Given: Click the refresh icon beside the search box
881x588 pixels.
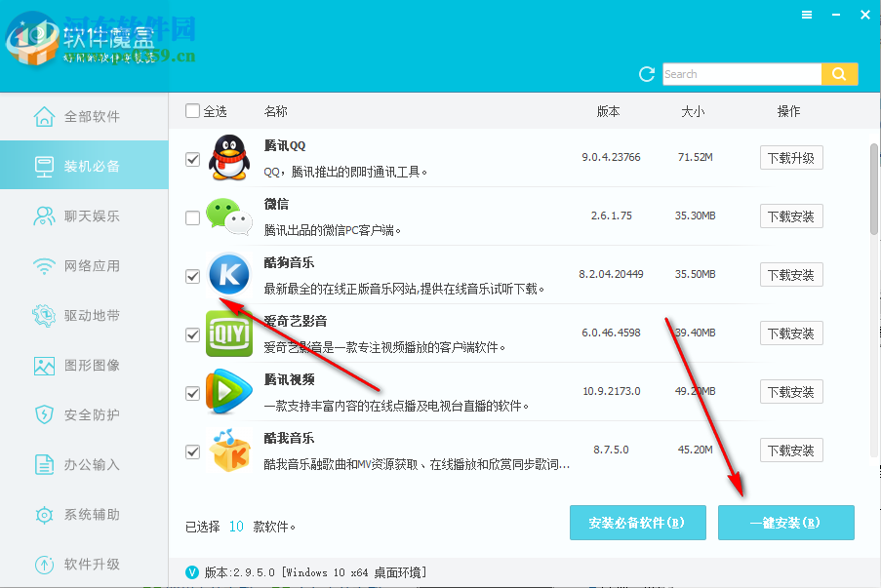Looking at the screenshot, I should point(647,74).
